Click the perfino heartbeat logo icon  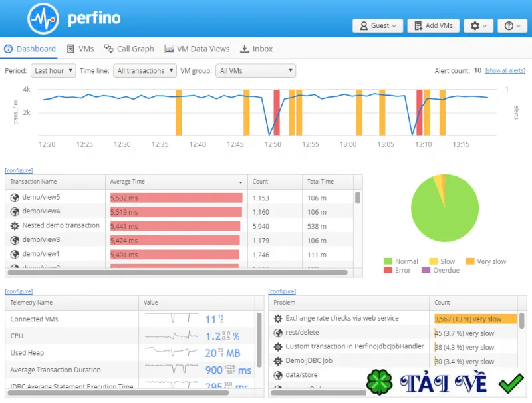click(x=43, y=19)
